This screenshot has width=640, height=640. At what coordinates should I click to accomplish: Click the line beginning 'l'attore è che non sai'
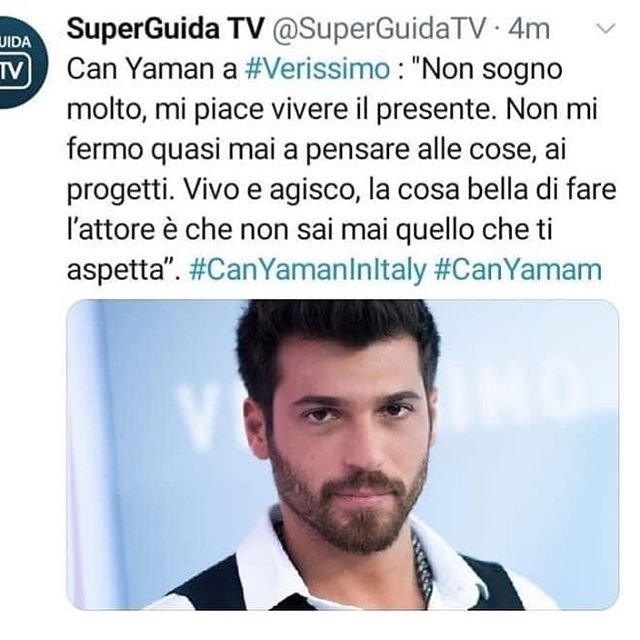click(x=309, y=230)
